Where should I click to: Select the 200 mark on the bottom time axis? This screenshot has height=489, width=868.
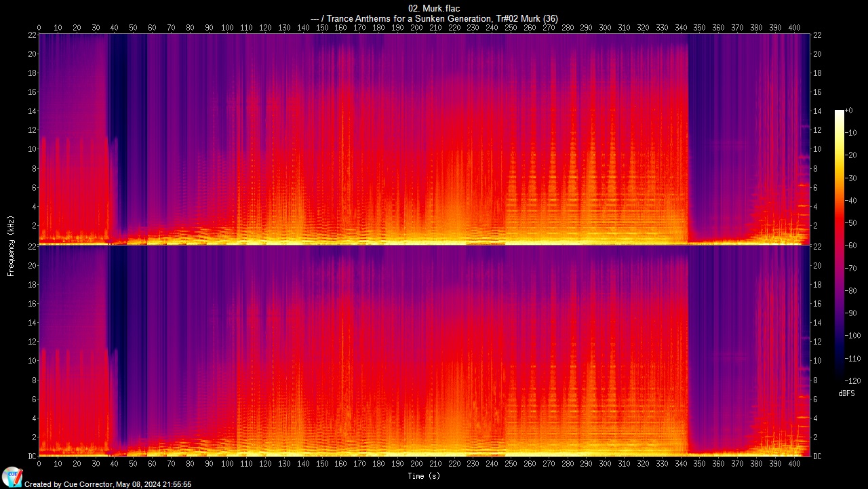(x=416, y=465)
